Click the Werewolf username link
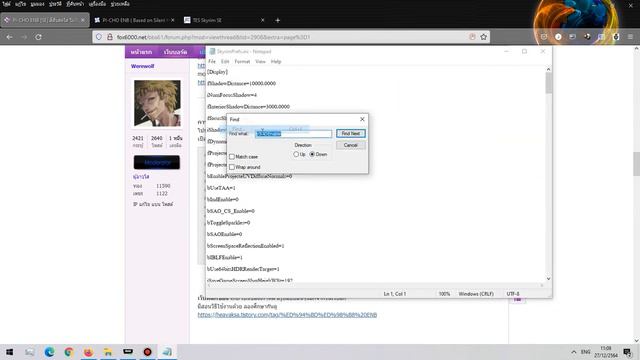The width and height of the screenshot is (640, 360). click(x=142, y=66)
